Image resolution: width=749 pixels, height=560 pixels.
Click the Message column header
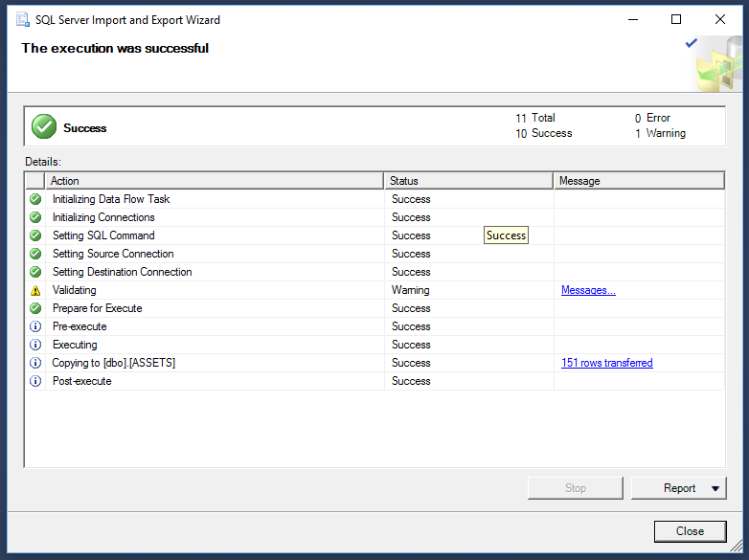pyautogui.click(x=639, y=181)
